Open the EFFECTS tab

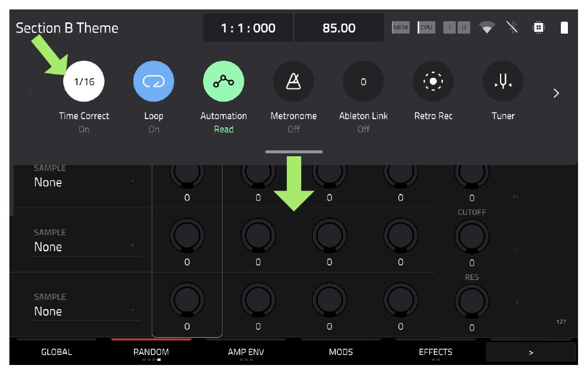pos(436,352)
